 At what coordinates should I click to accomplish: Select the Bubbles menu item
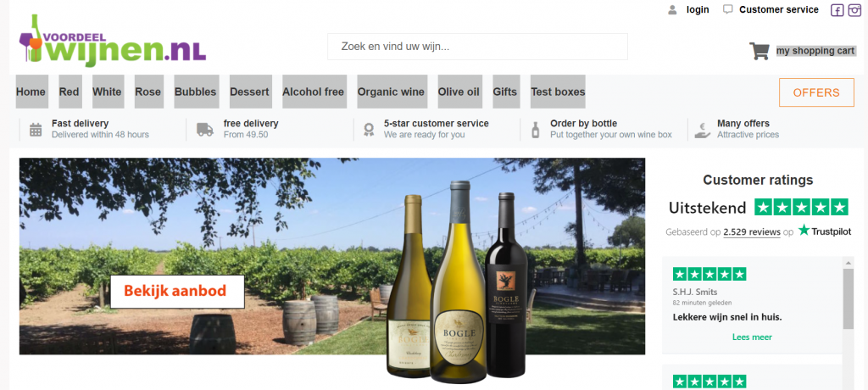coord(196,92)
